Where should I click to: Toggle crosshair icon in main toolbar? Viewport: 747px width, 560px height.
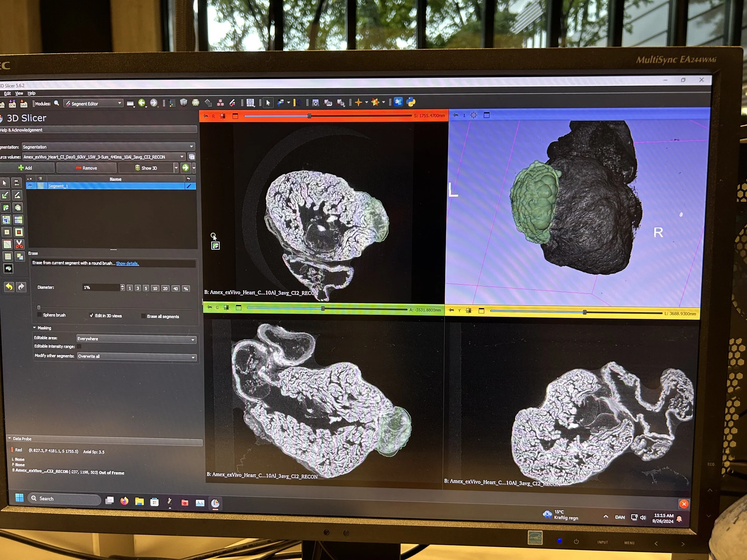(x=359, y=102)
